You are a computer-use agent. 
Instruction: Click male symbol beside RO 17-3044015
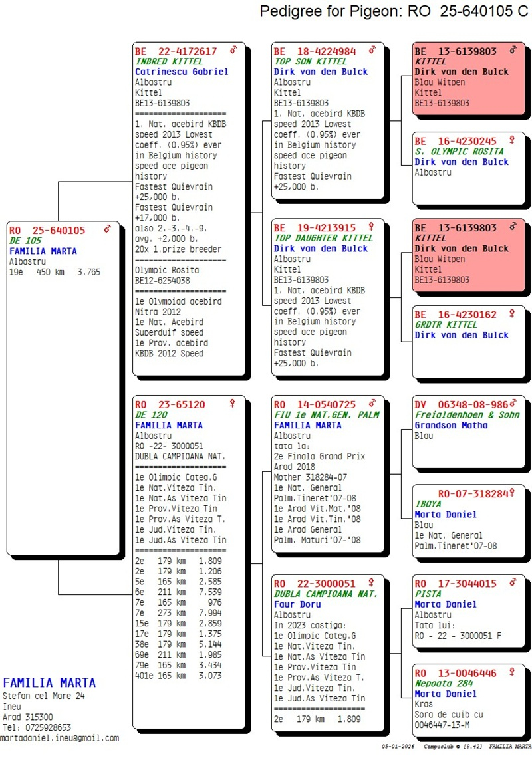[x=512, y=583]
